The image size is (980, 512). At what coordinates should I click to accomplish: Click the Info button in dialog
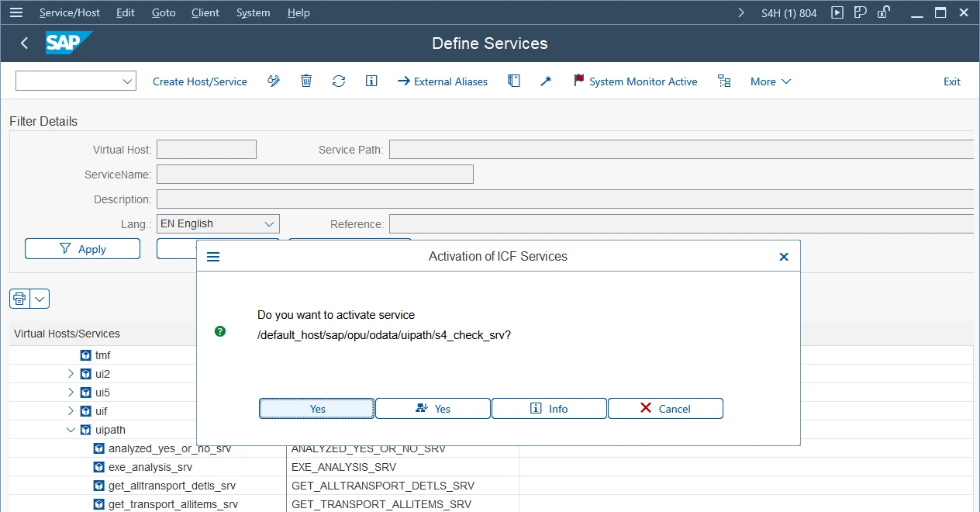tap(549, 409)
